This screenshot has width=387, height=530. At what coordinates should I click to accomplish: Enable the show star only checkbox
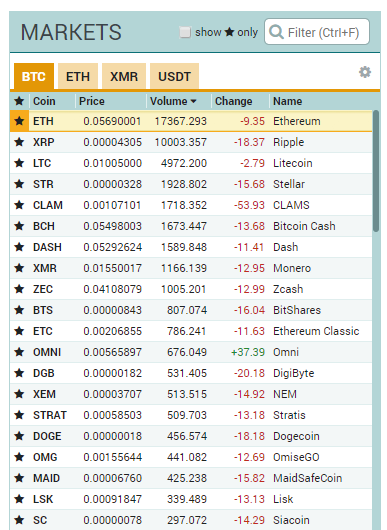tap(185, 32)
